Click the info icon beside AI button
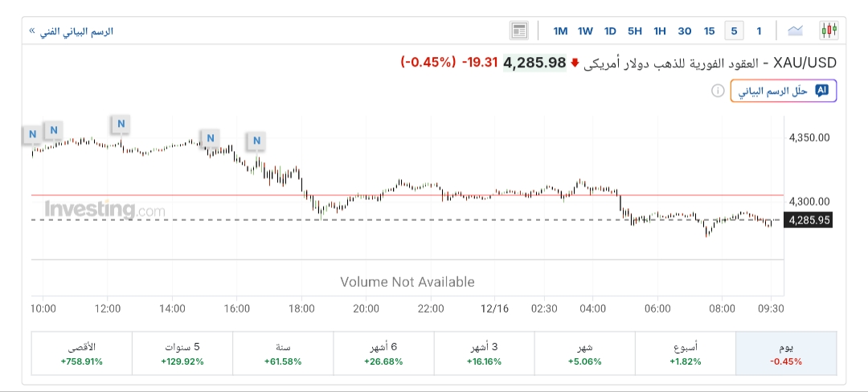This screenshot has height=392, width=868. point(717,92)
